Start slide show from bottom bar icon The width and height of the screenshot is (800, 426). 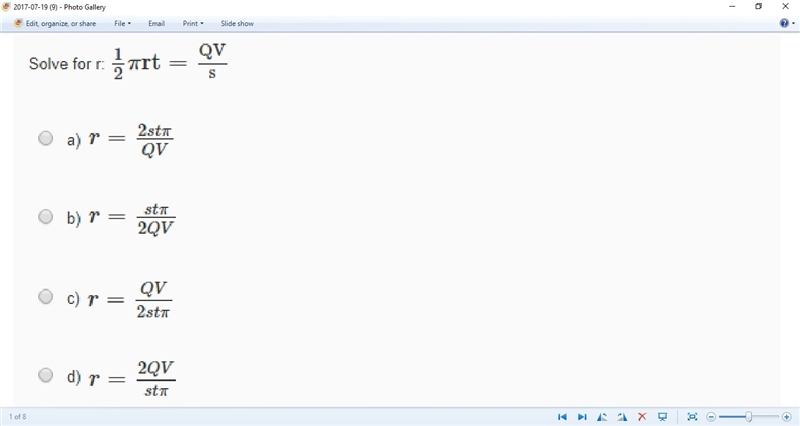click(662, 417)
